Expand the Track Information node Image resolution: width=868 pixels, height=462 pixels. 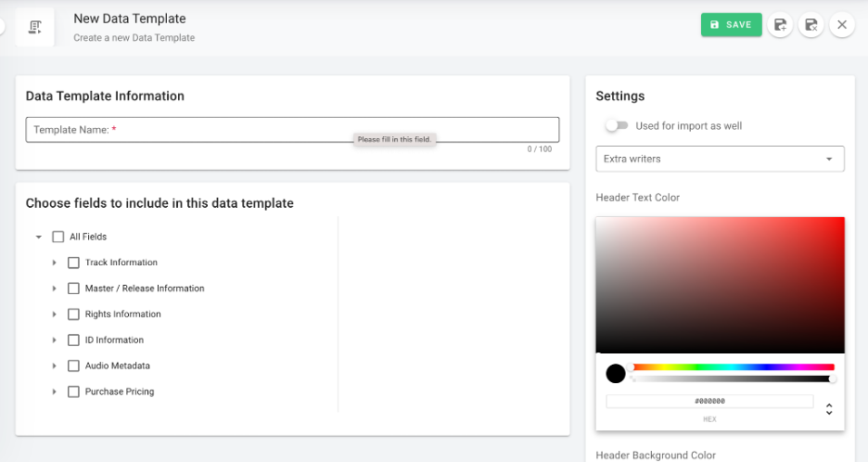click(x=54, y=263)
